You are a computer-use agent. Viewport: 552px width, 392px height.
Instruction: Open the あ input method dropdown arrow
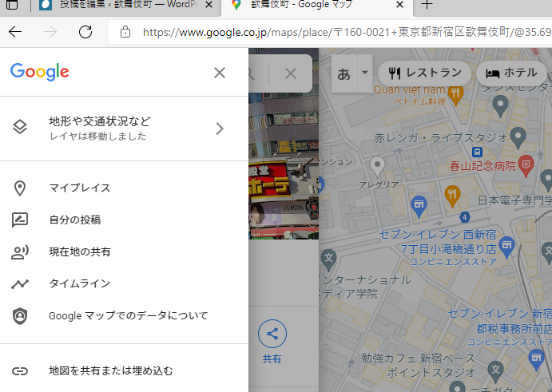click(365, 72)
